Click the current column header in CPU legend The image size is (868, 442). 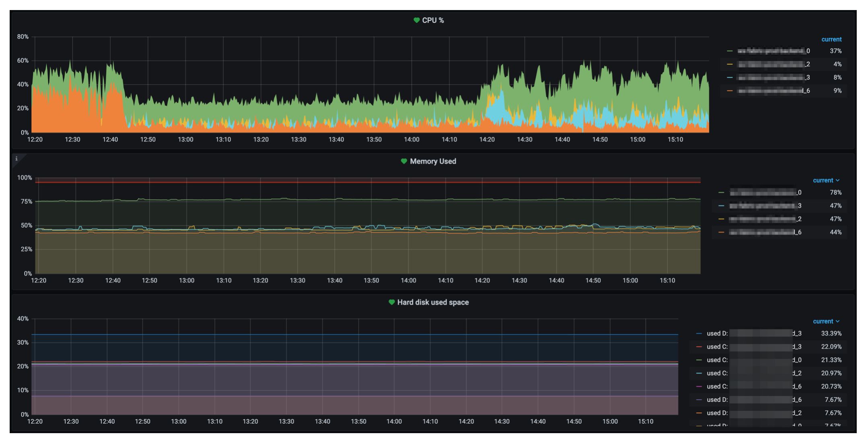coord(831,39)
